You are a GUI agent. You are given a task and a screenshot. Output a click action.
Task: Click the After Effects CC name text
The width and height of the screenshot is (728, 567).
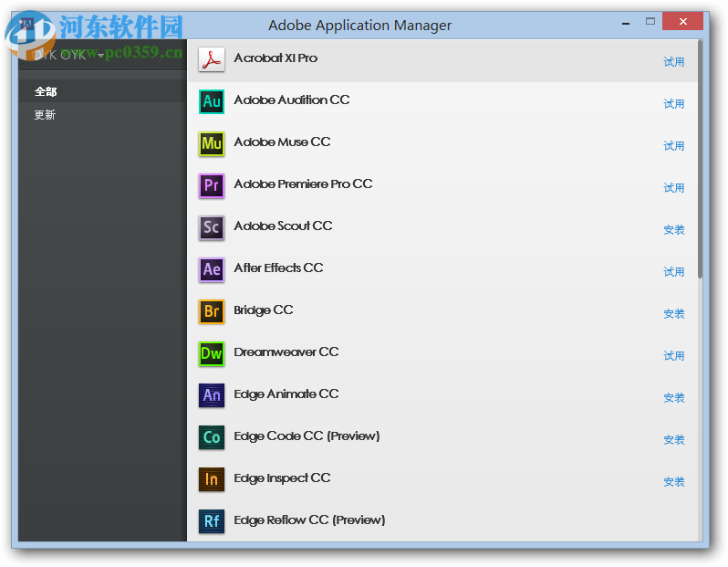[x=278, y=268]
